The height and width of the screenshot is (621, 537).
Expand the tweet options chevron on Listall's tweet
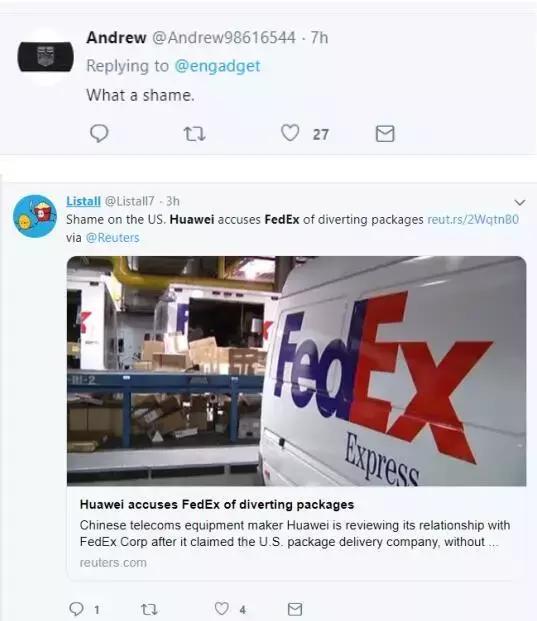tap(520, 202)
